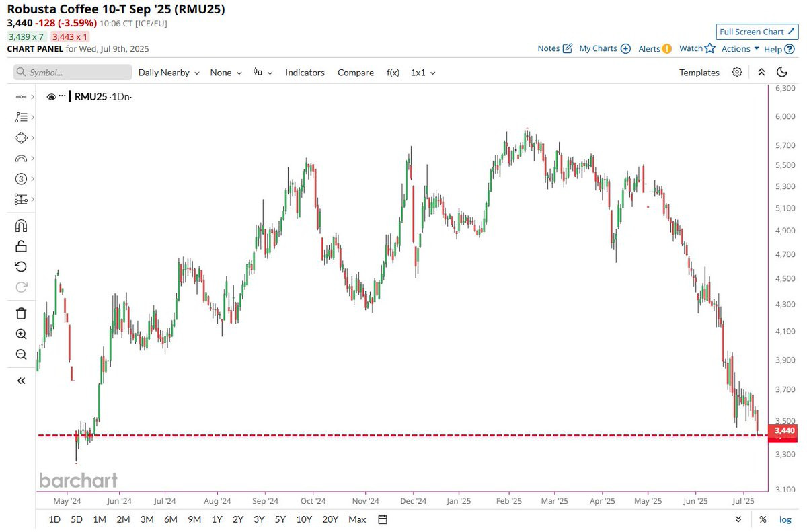Select the 9M time range
The width and height of the screenshot is (807, 532).
[194, 519]
